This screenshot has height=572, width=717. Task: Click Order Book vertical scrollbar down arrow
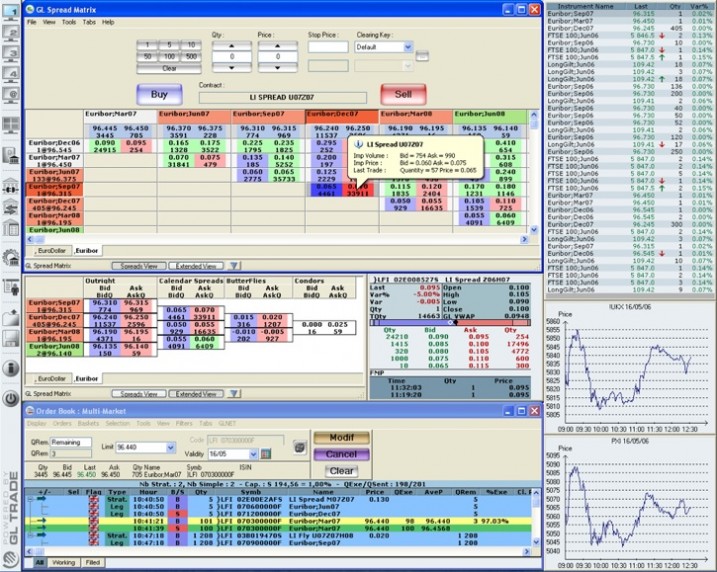click(536, 542)
